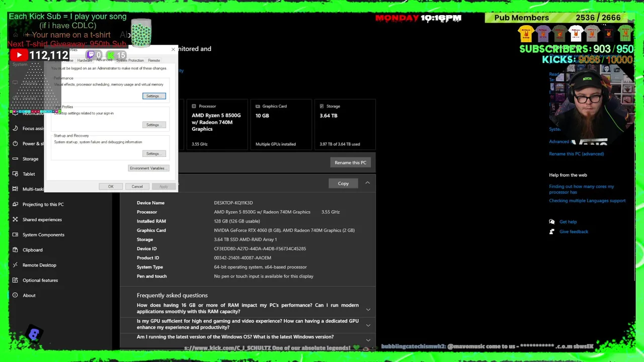Image resolution: width=644 pixels, height=362 pixels.
Task: Open Focus assist settings page
Action: click(33, 128)
